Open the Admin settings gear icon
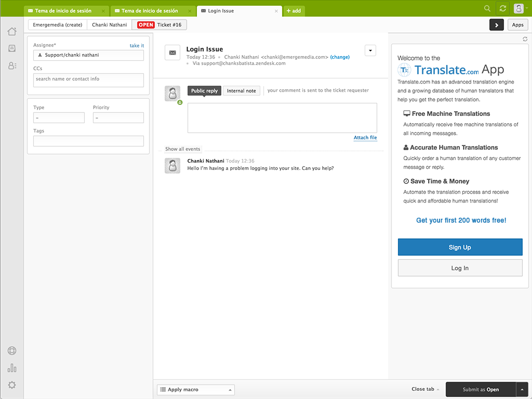This screenshot has width=532, height=399. (11, 385)
